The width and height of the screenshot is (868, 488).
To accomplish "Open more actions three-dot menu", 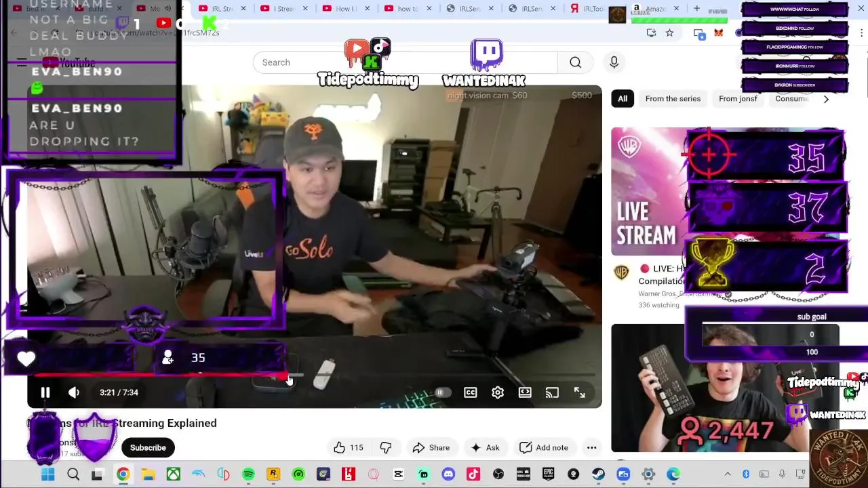I will click(591, 447).
